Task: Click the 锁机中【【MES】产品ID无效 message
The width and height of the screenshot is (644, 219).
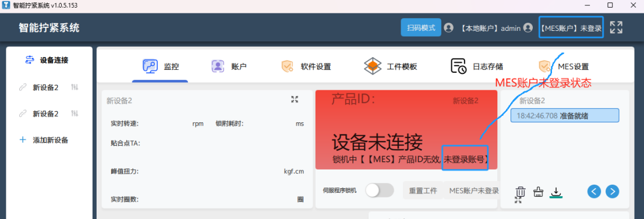Action: pos(387,160)
